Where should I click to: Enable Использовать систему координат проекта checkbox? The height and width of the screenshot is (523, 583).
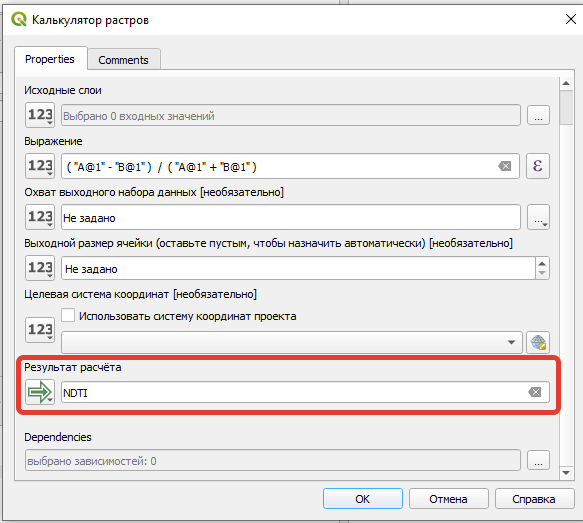click(x=68, y=315)
